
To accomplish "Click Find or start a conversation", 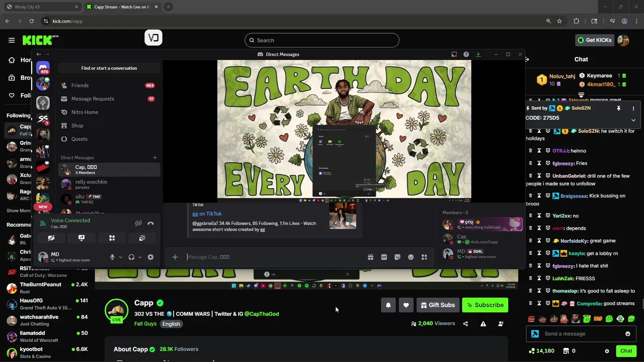I will tap(109, 68).
